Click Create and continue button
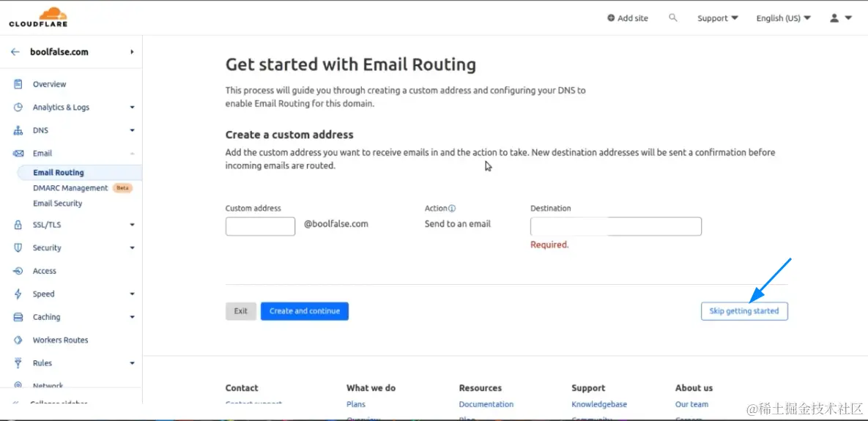This screenshot has width=868, height=421. click(305, 311)
